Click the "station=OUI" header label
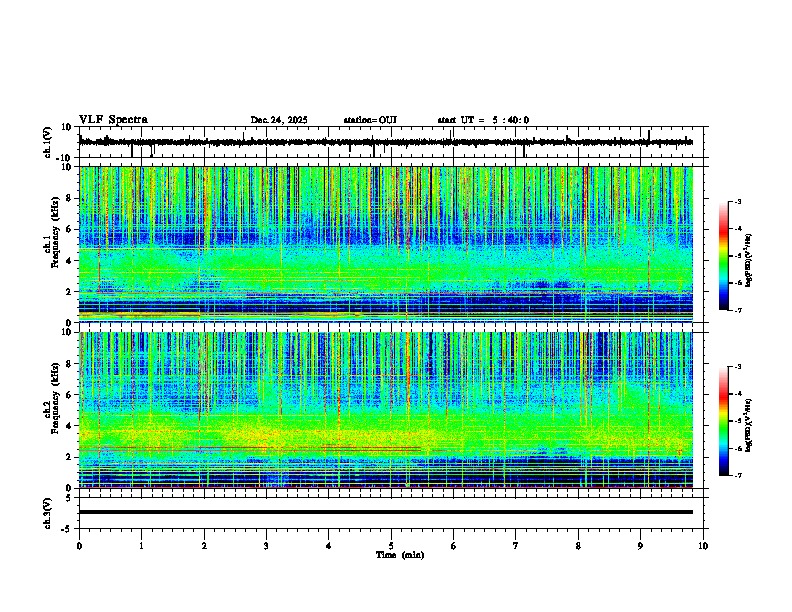 tap(370, 120)
